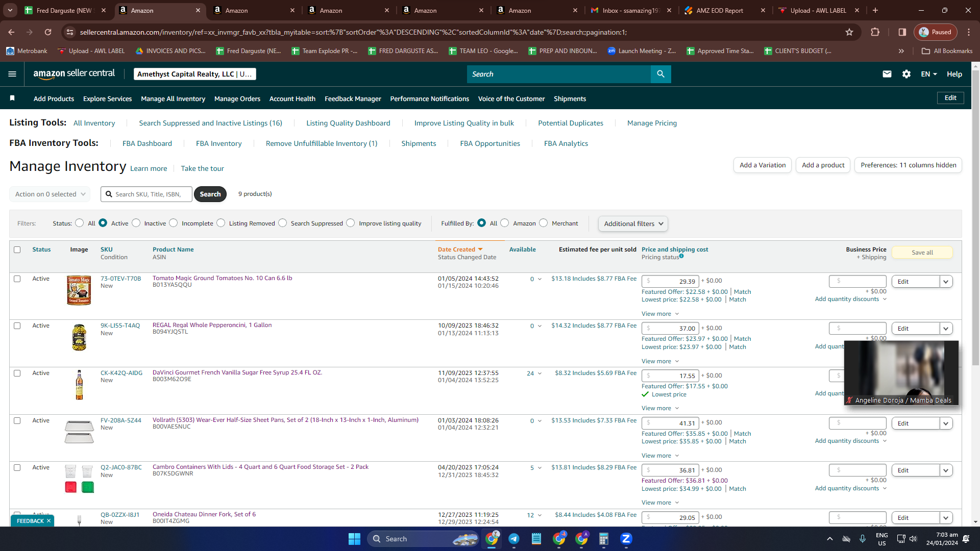Screen dimensions: 980x551
Task: Open the Notepad app from the taskbar
Action: 536,539
